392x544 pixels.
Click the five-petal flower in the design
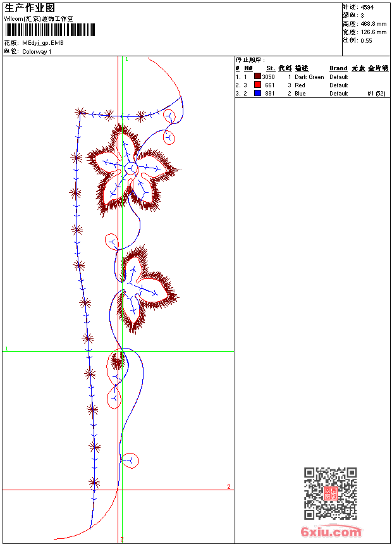point(132,170)
